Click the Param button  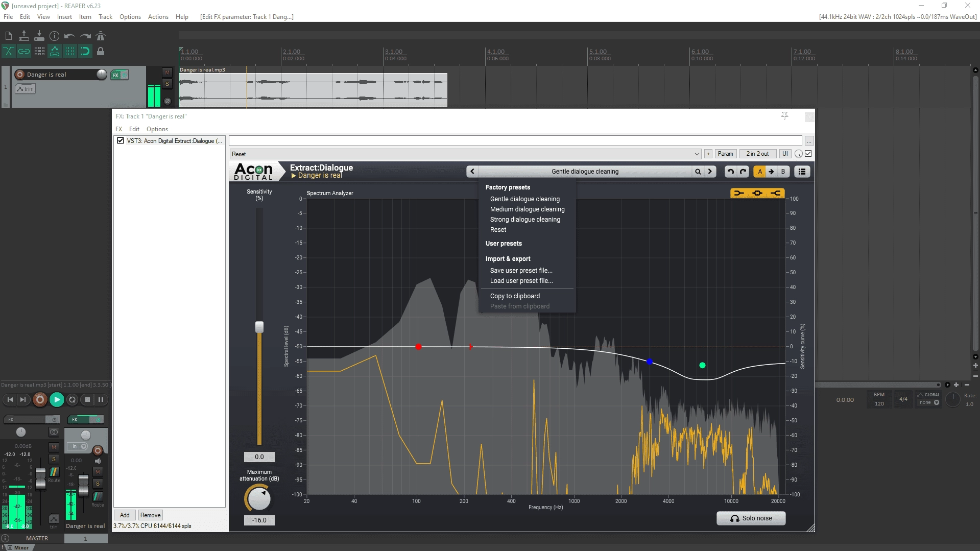725,154
